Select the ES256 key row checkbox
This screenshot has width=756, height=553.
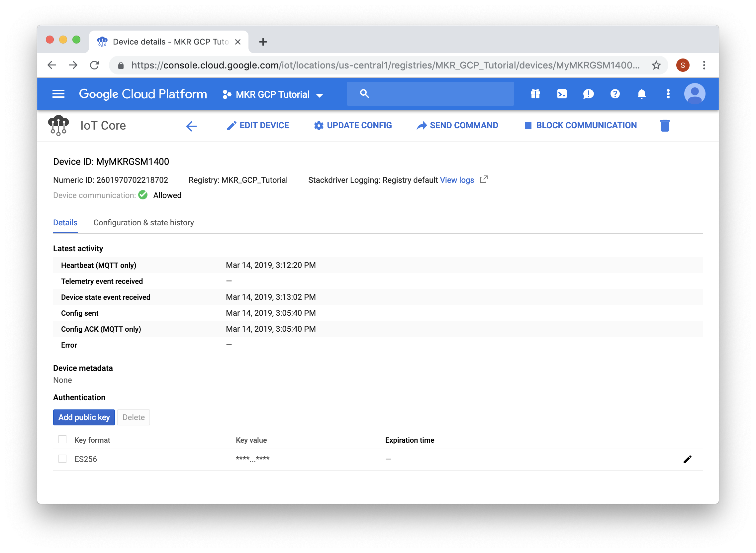62,459
